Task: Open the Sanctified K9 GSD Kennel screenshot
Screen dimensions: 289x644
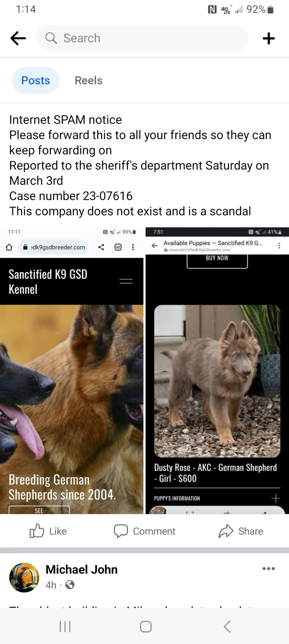Action: (x=72, y=370)
